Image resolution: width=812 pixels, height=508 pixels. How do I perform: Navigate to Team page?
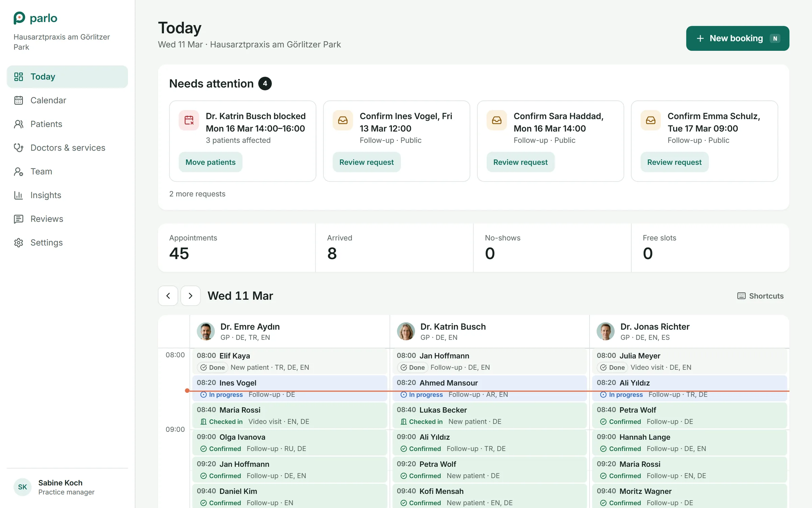tap(67, 171)
